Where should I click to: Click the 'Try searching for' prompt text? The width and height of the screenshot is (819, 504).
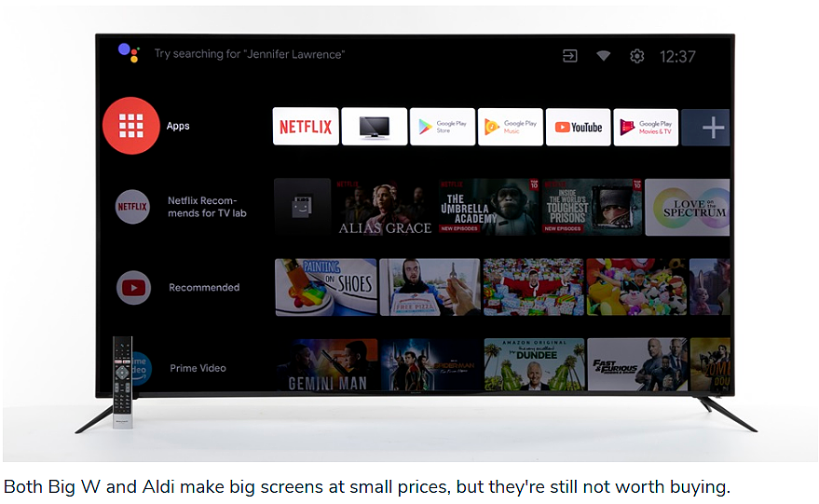click(249, 54)
